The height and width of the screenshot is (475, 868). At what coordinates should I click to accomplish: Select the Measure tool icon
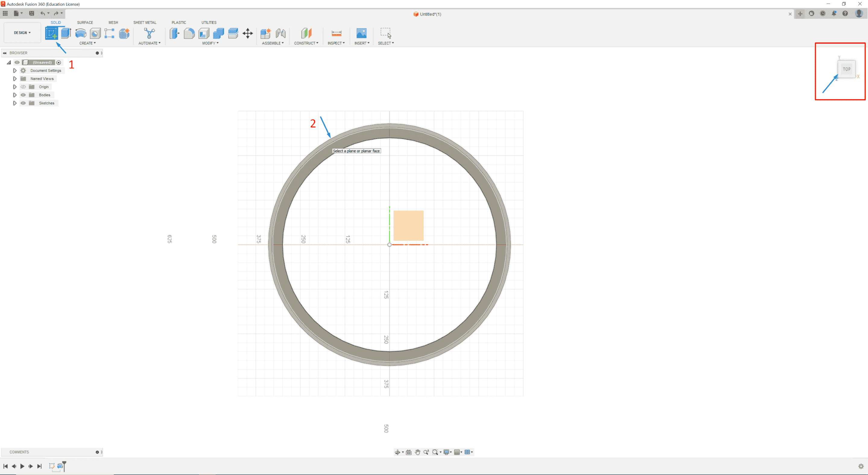pos(336,33)
